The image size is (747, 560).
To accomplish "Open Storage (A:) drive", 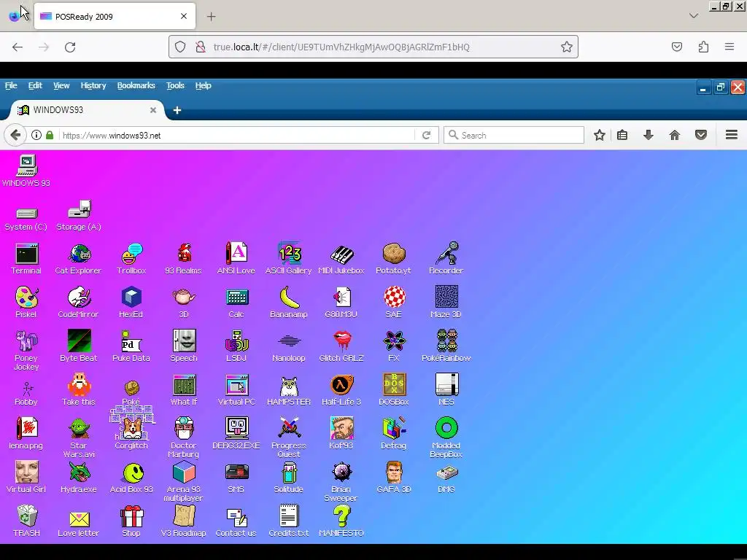I will 79,215.
